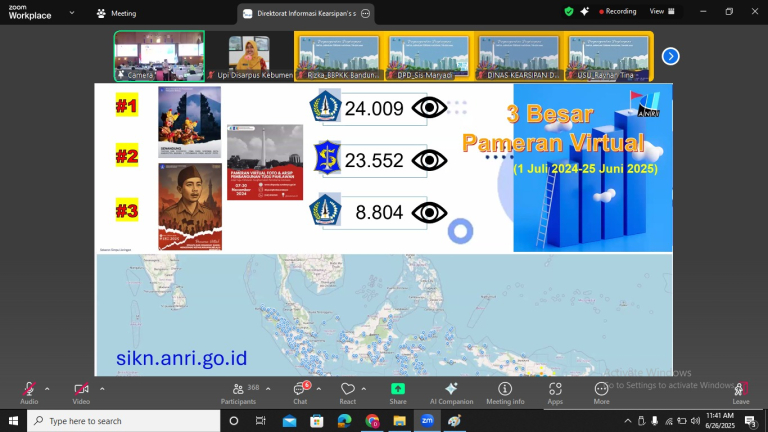Click the sikn.anri.go.id text on slide
Image resolution: width=768 pixels, height=432 pixels.
coord(181,358)
